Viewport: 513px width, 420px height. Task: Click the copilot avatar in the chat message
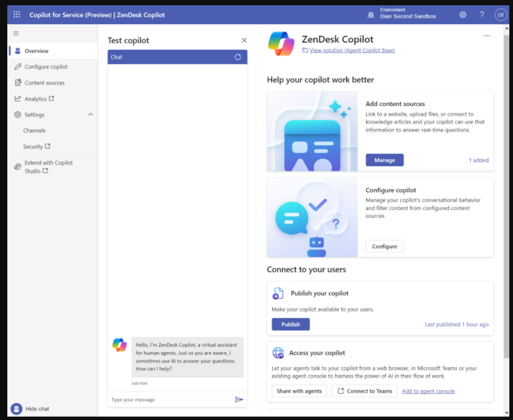pyautogui.click(x=119, y=345)
